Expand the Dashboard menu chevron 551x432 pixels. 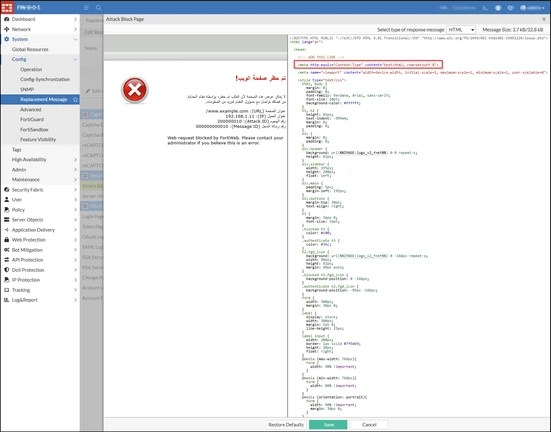click(75, 19)
